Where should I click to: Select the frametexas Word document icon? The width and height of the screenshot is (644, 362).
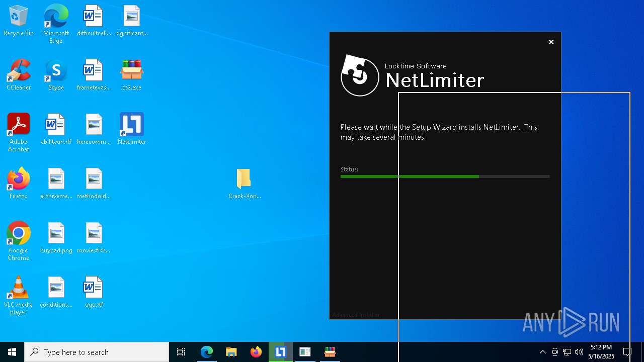[x=94, y=75]
